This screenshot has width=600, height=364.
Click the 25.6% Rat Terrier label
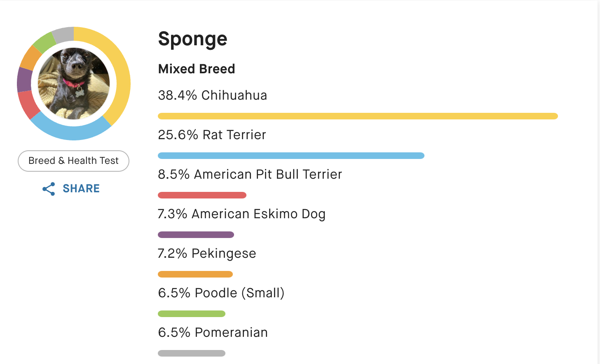coord(211,135)
